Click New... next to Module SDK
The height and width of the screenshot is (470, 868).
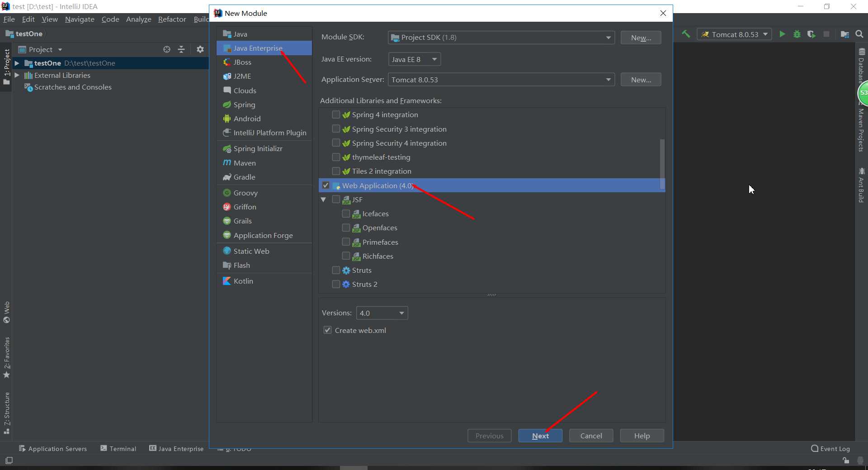tap(641, 38)
